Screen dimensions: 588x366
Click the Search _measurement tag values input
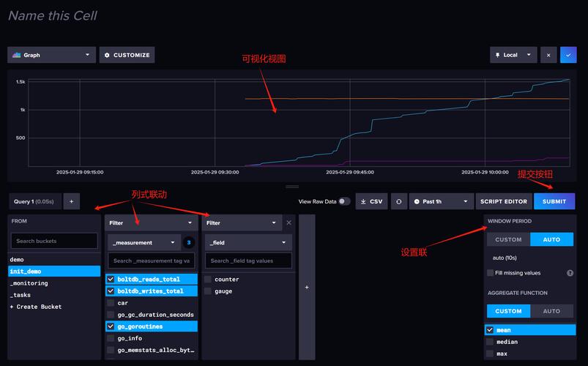pos(152,261)
